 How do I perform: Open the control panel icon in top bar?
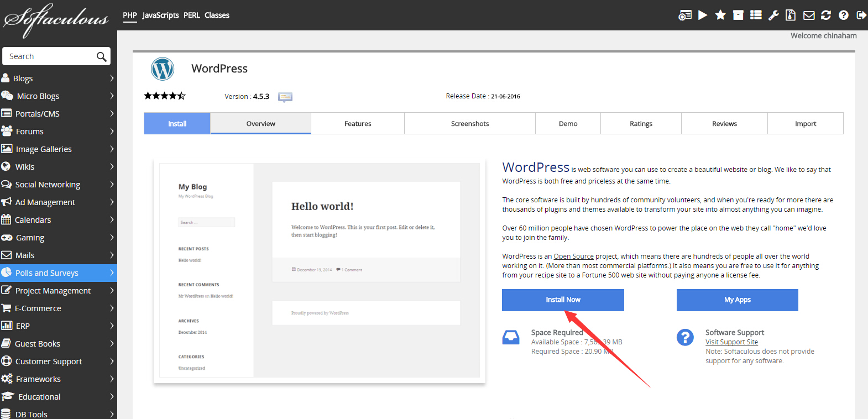tap(685, 15)
